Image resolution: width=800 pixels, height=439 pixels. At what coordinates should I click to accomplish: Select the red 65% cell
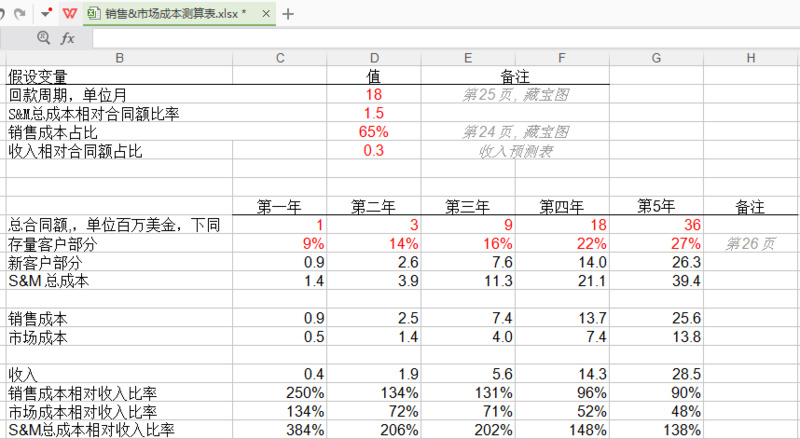374,132
